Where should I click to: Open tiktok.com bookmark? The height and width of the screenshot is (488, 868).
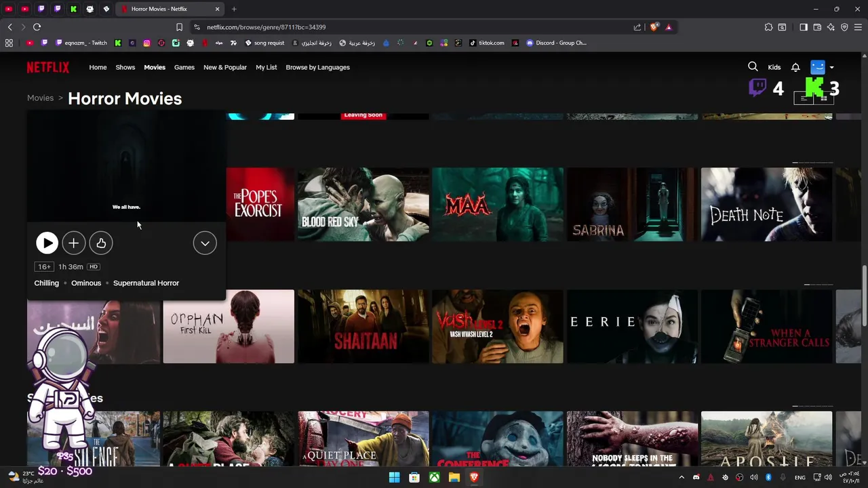click(x=488, y=43)
